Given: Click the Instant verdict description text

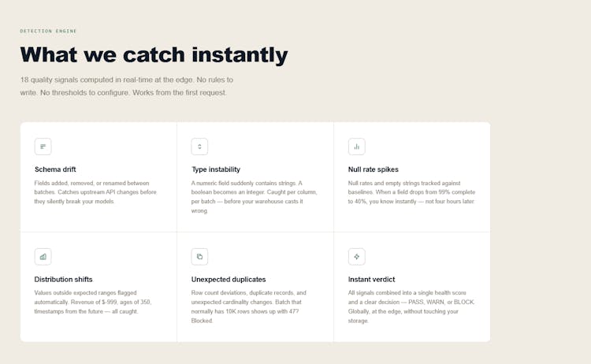Looking at the screenshot, I should click(x=411, y=306).
